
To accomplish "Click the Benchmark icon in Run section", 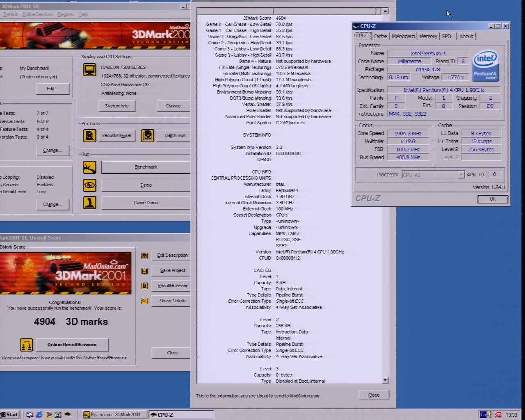I will tap(89, 167).
